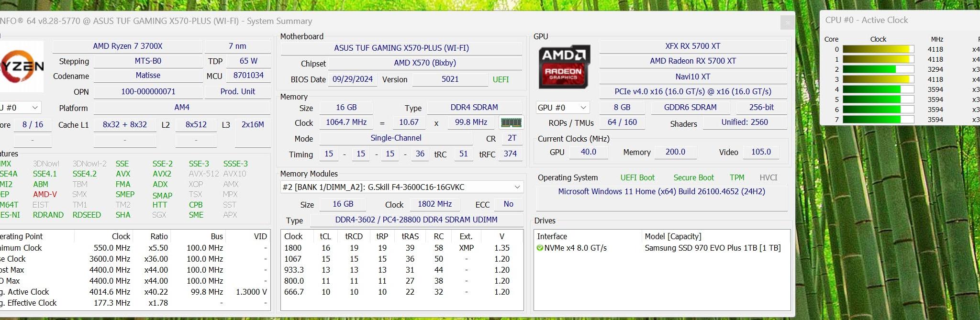The width and height of the screenshot is (980, 320).
Task: Click the 65 W TDP value
Action: click(x=248, y=61)
